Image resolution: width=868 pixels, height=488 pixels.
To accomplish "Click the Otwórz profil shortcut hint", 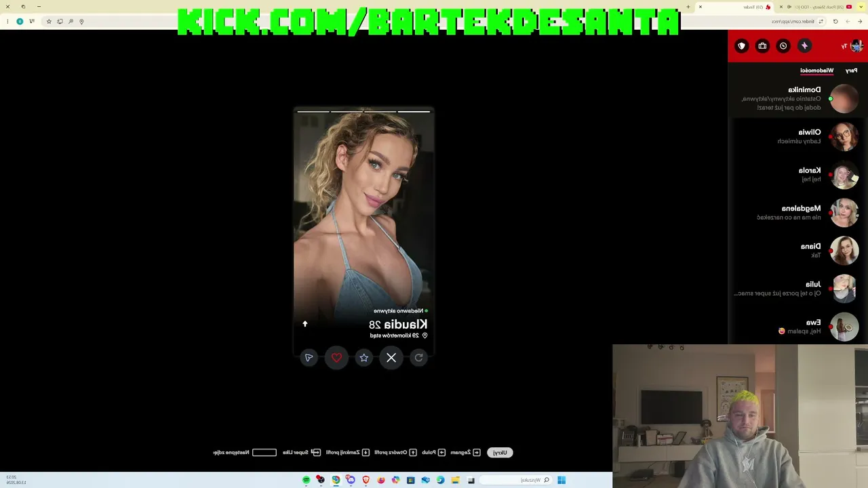I will tap(395, 453).
